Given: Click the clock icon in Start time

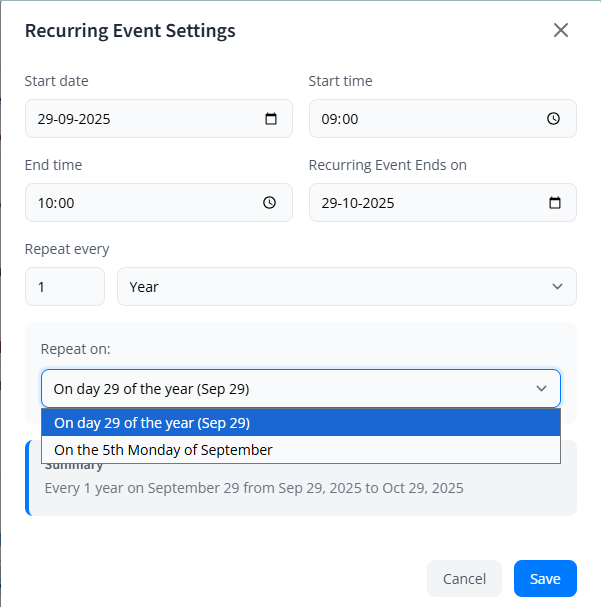Looking at the screenshot, I should [x=554, y=119].
